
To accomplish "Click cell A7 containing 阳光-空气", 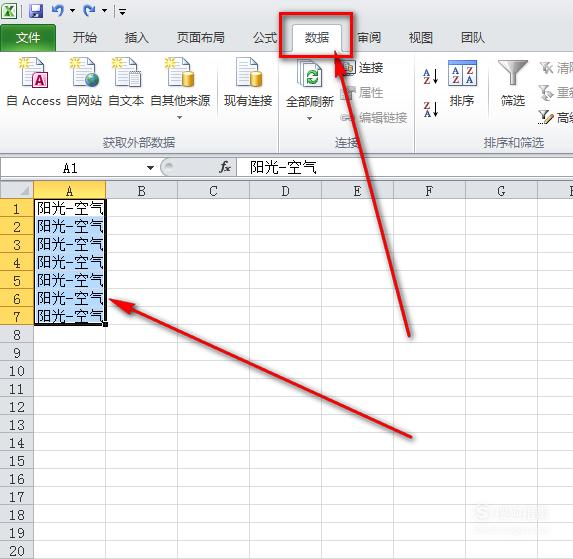I will click(69, 316).
